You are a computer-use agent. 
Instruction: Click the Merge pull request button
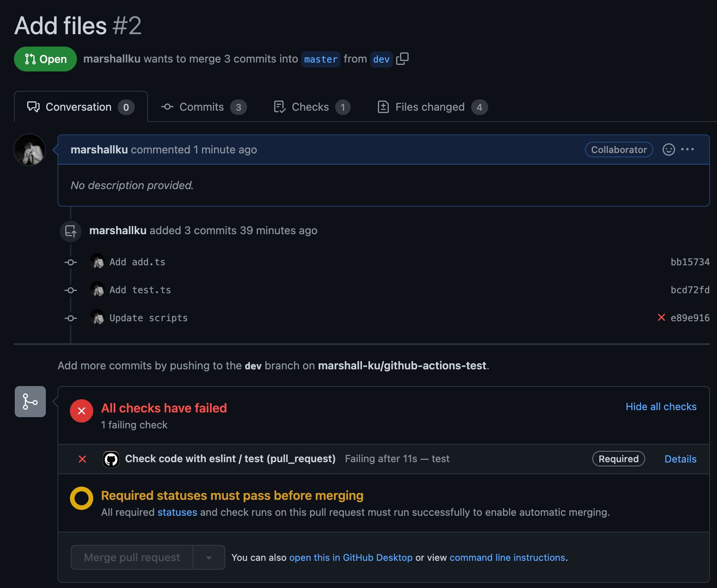[131, 557]
